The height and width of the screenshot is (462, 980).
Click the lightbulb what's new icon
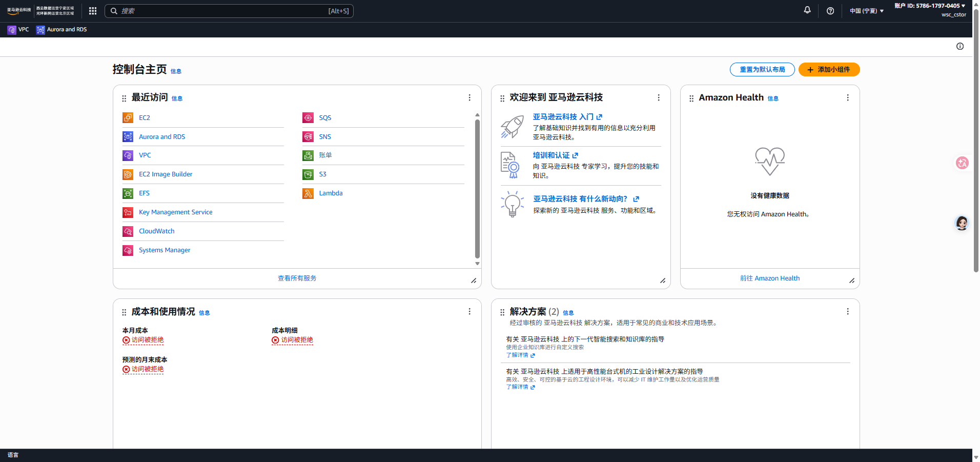pyautogui.click(x=512, y=204)
